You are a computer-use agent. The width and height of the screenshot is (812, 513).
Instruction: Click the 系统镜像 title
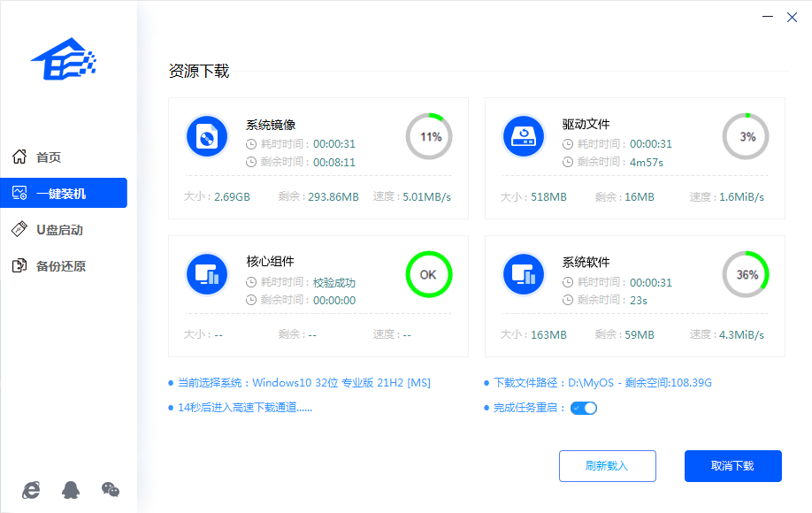coord(271,125)
